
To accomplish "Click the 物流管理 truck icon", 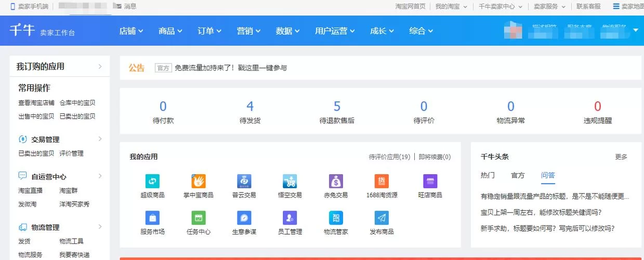I will pyautogui.click(x=22, y=227).
